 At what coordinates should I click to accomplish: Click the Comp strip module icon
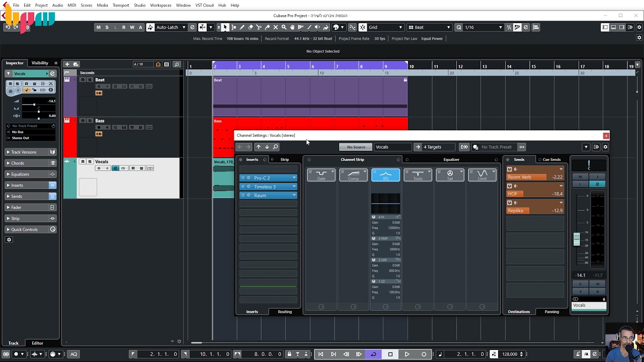[353, 174]
